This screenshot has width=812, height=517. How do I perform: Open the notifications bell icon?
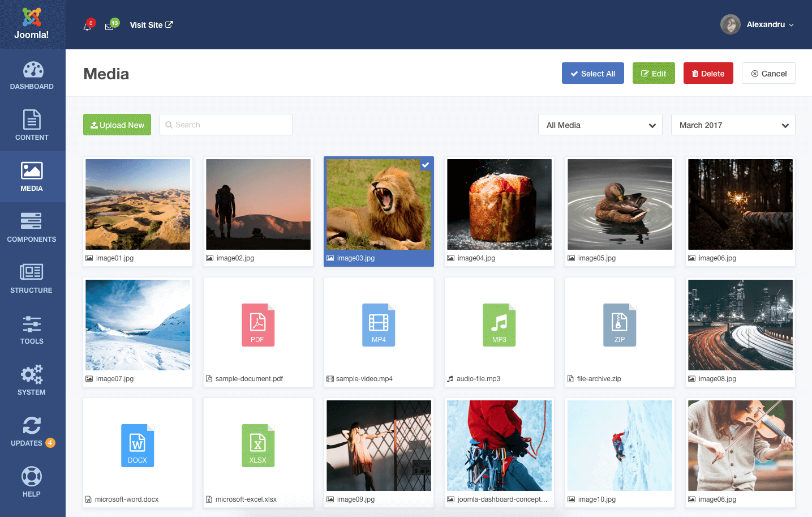click(87, 26)
